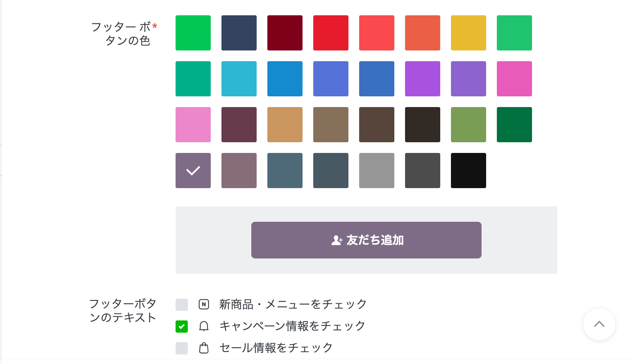Screen dimensions: 633x364
Task: Pick the navy blue color swatch
Action: [x=239, y=33]
